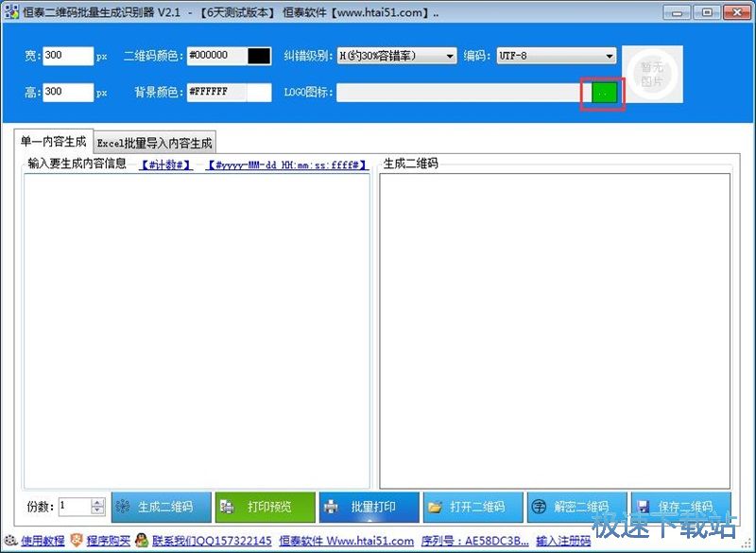Decrease the 份数 copies with down arrow
The image size is (756, 553).
[97, 510]
